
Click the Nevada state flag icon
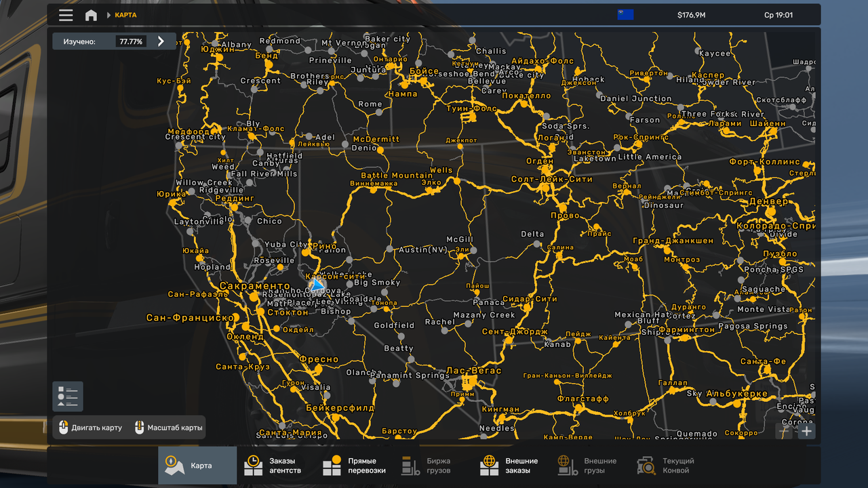tap(625, 15)
